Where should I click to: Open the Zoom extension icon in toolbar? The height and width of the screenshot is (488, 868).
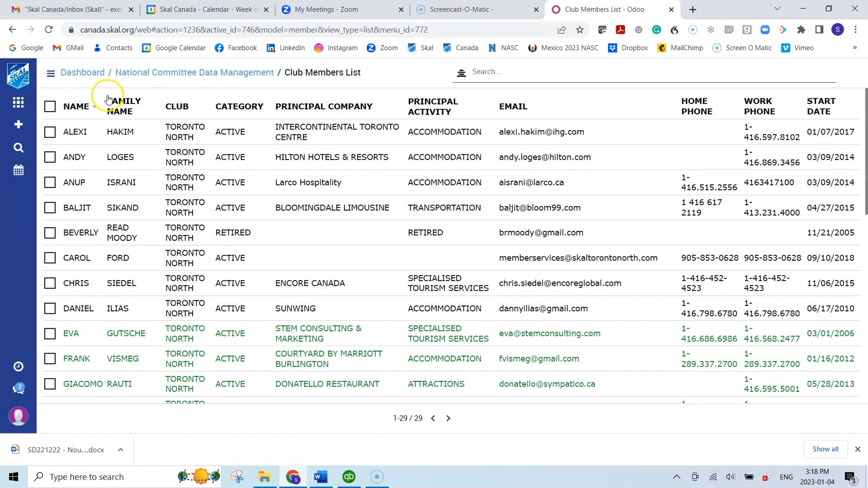click(765, 30)
